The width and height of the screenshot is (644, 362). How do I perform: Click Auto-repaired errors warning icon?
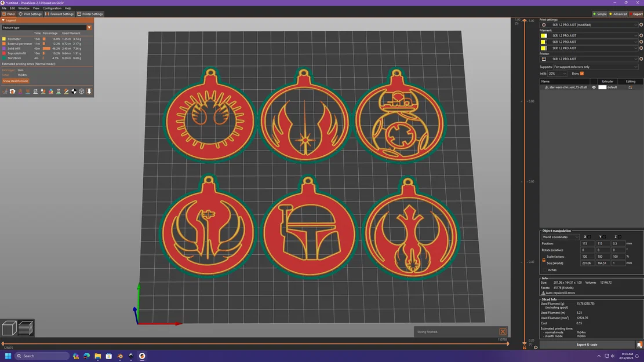tap(543, 293)
